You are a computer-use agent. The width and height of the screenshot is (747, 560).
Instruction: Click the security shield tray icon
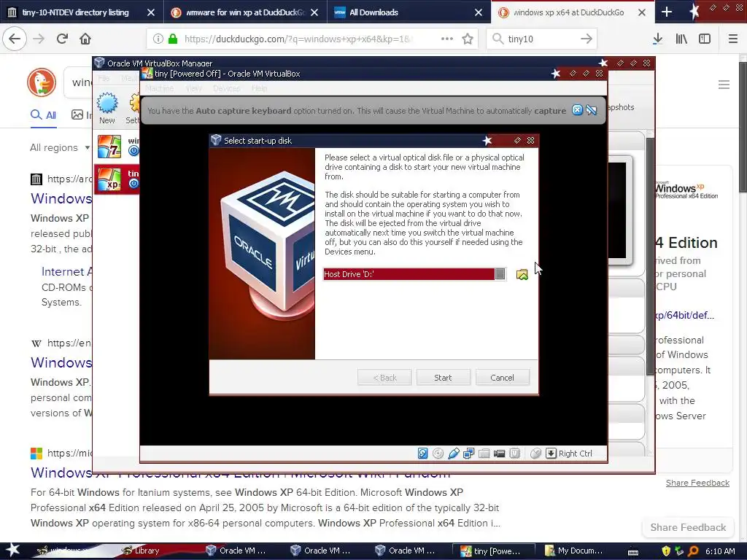click(x=666, y=551)
